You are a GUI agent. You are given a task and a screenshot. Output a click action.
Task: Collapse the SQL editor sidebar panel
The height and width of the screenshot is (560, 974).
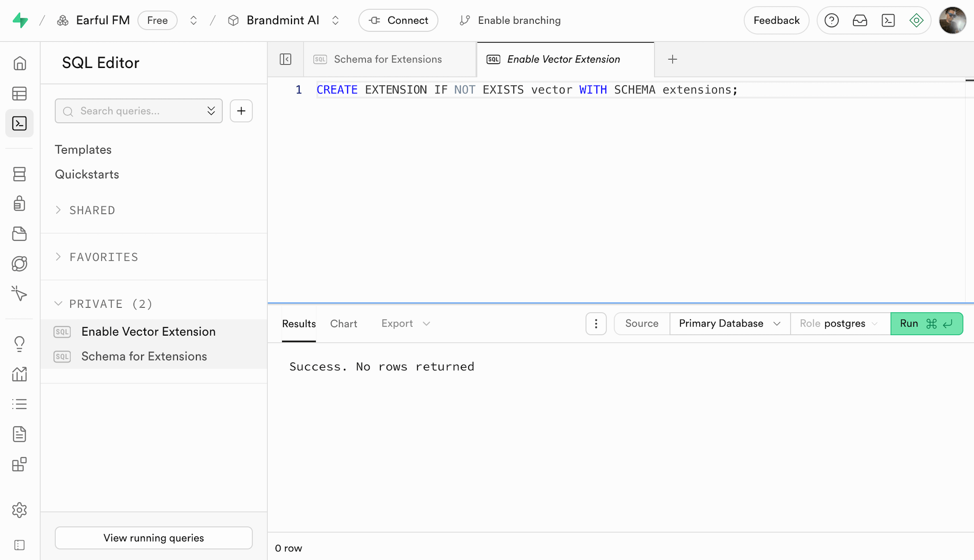click(285, 59)
